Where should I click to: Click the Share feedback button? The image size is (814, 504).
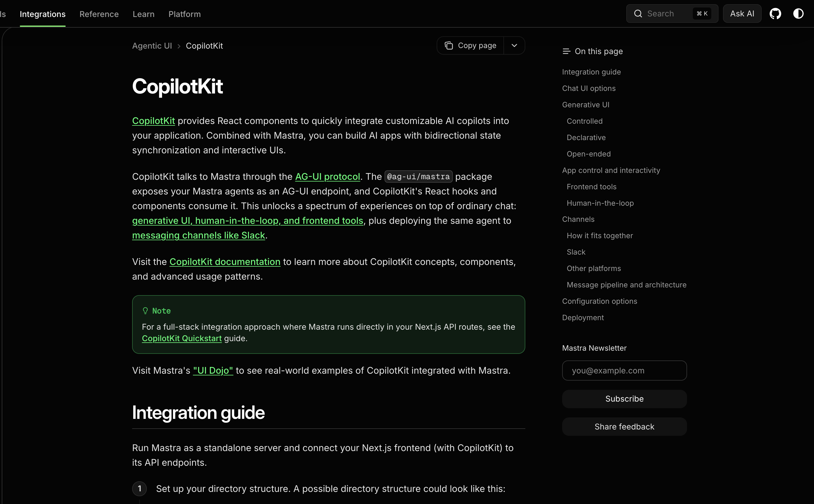coord(624,427)
